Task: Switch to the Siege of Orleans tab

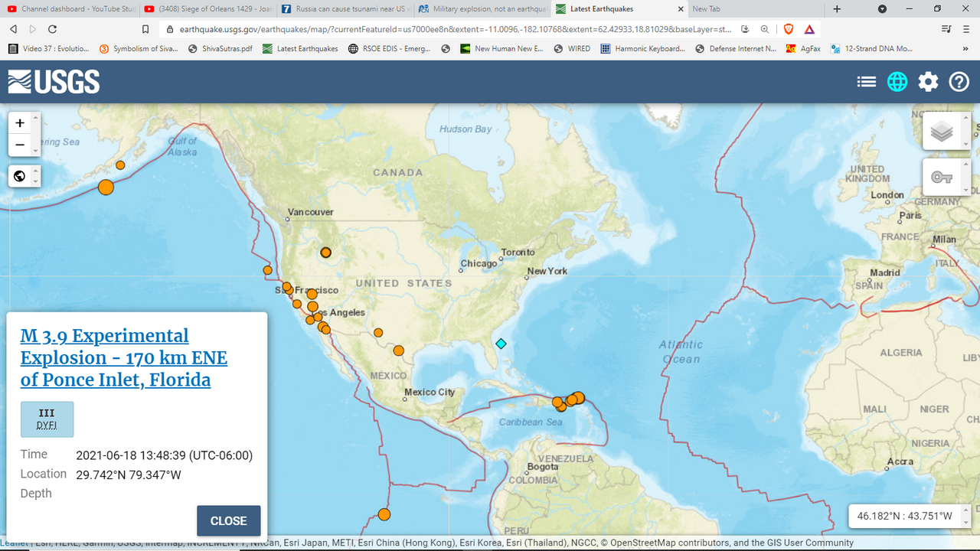Action: coord(207,9)
